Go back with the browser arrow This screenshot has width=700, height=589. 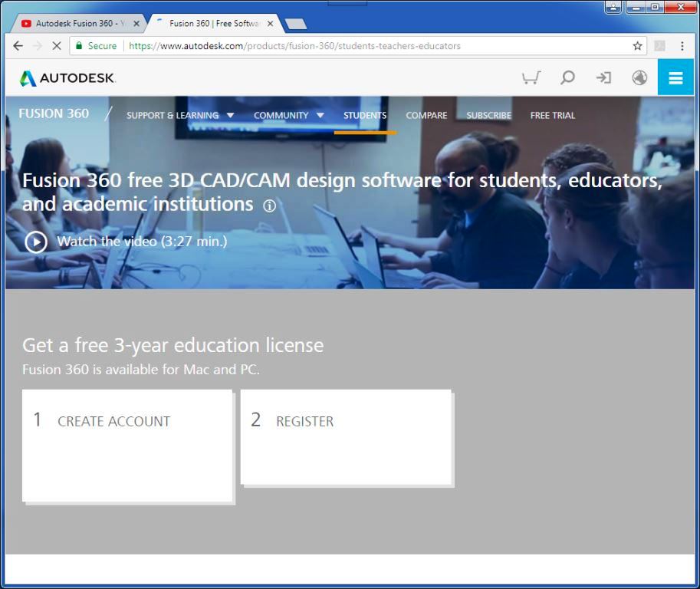(18, 45)
